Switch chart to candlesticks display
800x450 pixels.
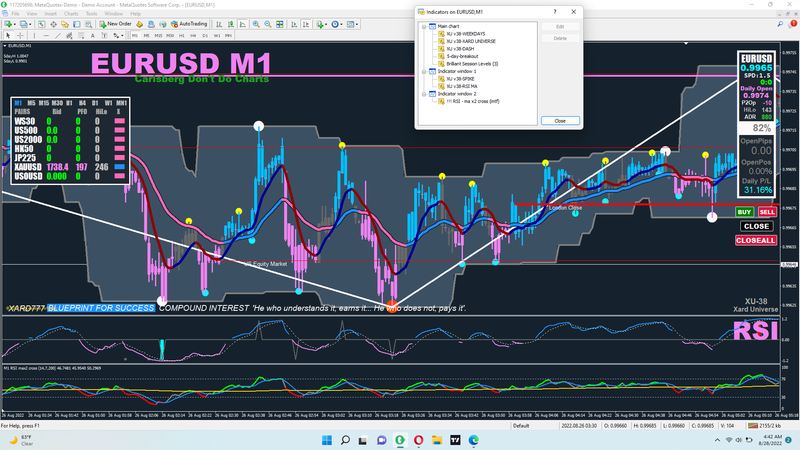230,24
